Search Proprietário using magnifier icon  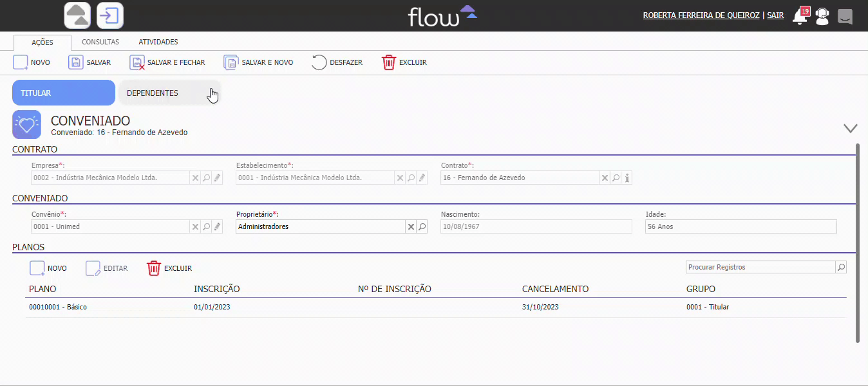tap(422, 226)
